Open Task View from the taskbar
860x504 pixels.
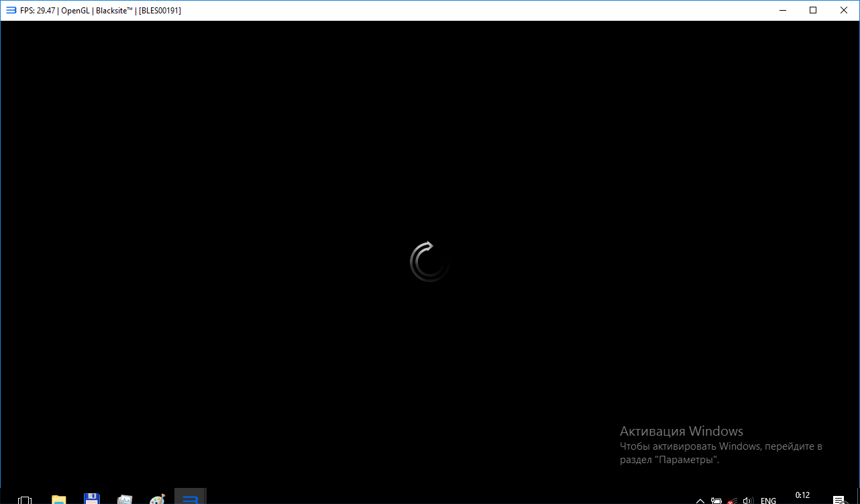click(x=25, y=500)
